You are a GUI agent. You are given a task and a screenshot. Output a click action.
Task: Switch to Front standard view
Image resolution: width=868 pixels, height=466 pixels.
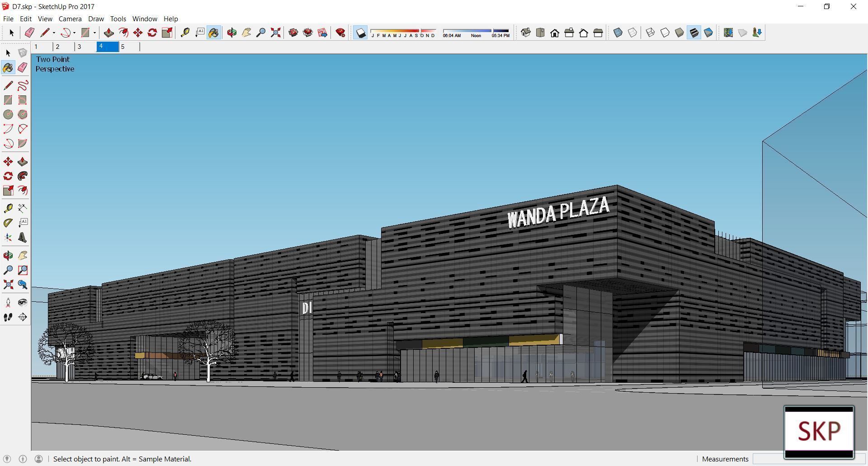coord(555,33)
